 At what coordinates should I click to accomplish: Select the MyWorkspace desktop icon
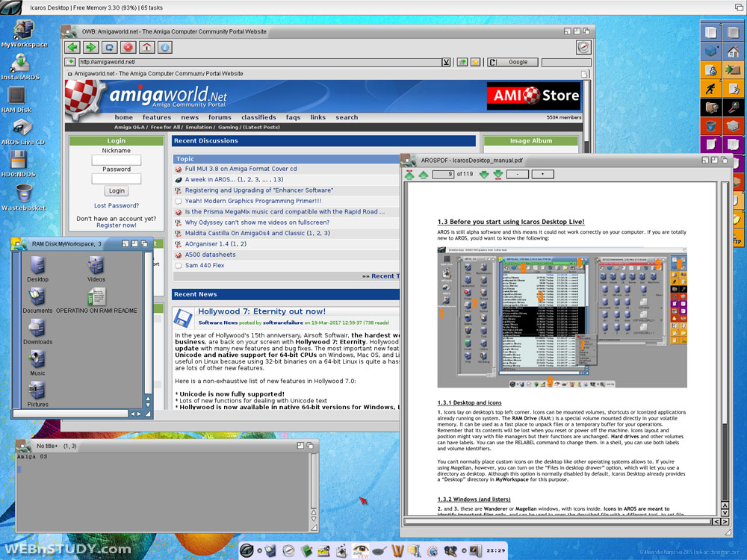24,34
